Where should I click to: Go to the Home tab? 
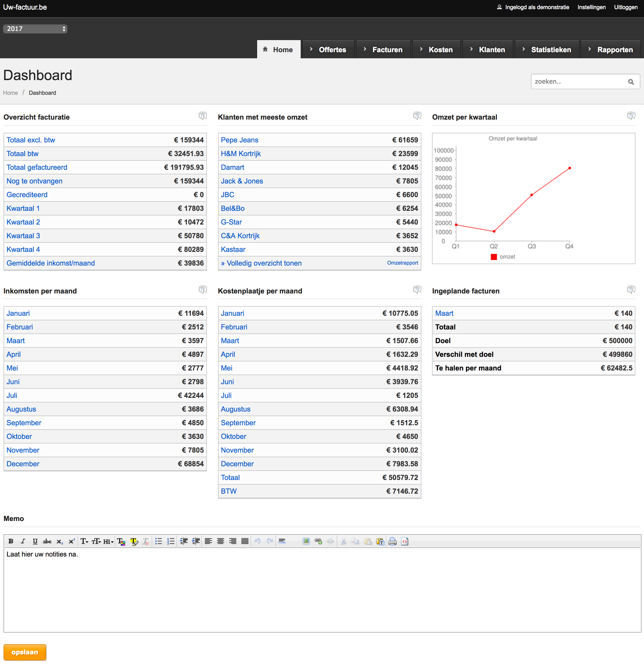tap(279, 50)
